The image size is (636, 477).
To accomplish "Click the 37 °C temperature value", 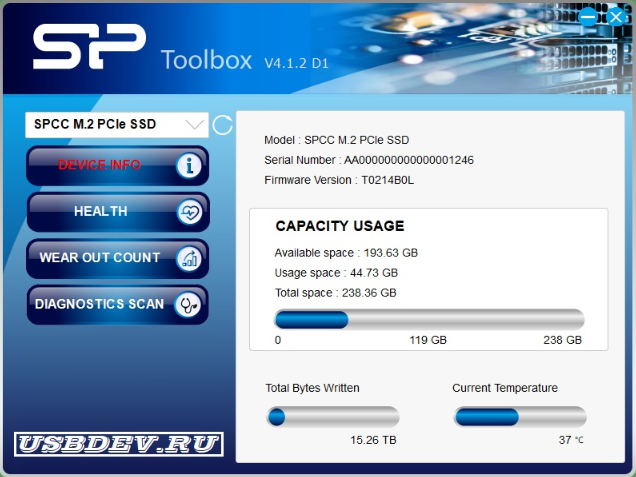I will (x=571, y=440).
